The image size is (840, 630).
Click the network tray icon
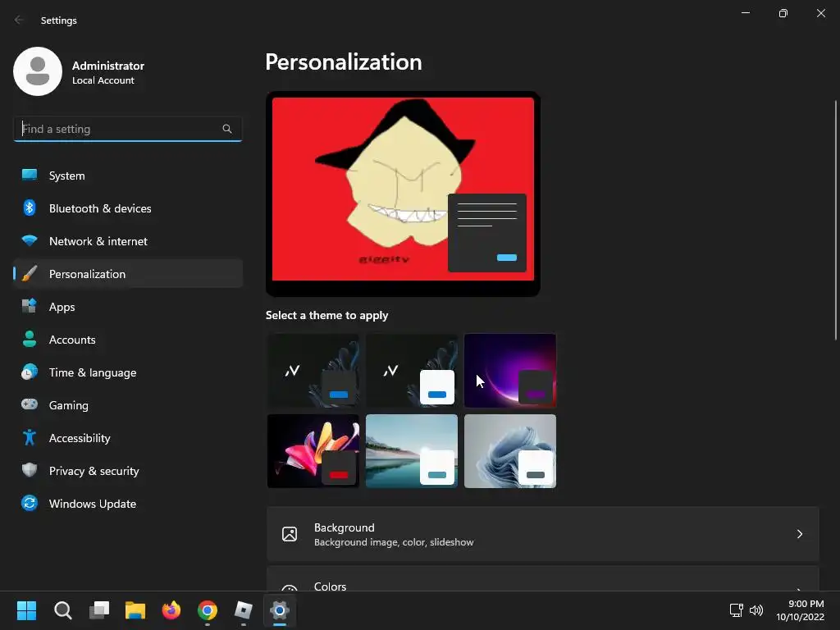(x=736, y=610)
